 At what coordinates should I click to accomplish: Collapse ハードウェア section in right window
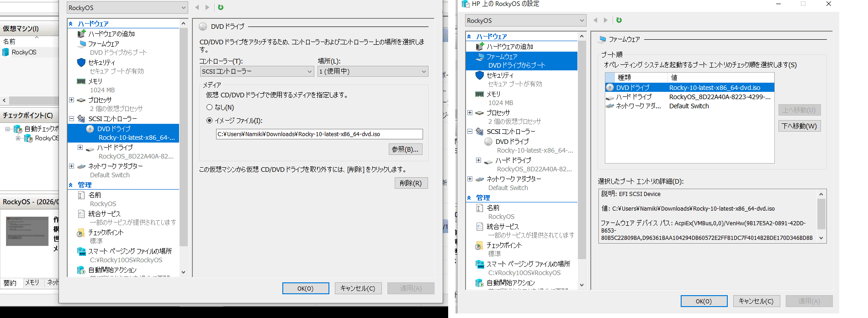click(469, 37)
